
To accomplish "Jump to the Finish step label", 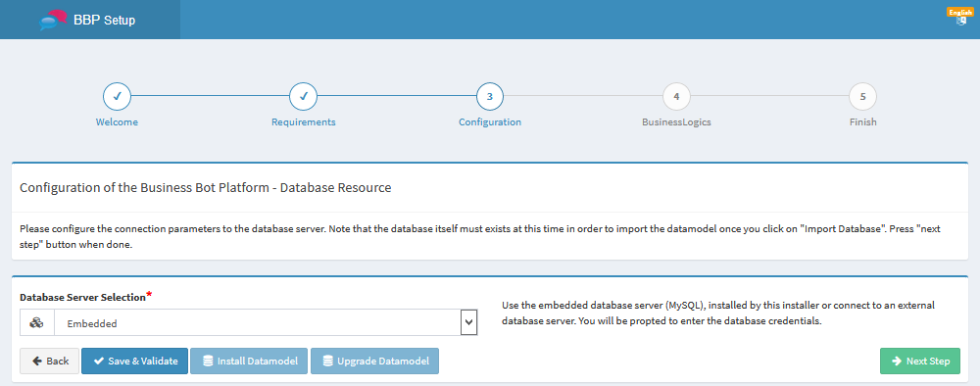I will point(862,122).
